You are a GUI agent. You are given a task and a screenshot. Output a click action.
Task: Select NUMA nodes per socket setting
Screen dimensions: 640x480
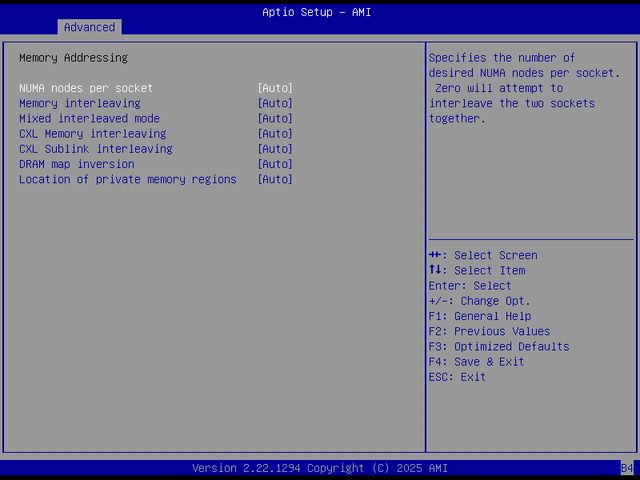pyautogui.click(x=86, y=88)
